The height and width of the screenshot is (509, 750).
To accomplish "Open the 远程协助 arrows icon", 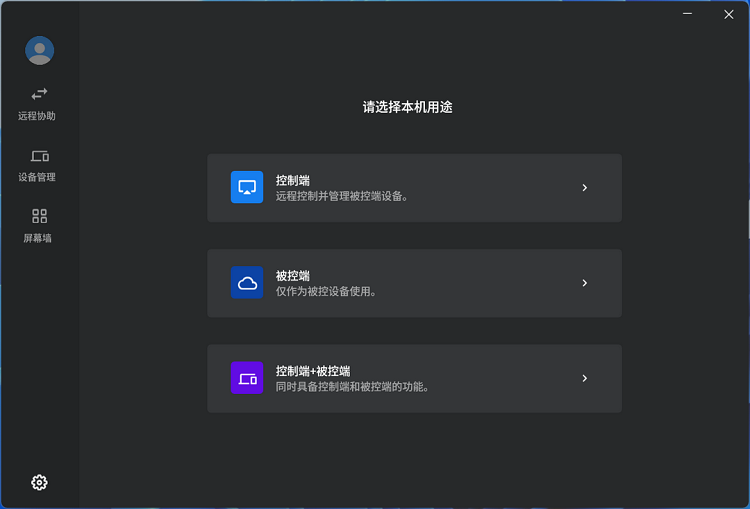I will click(x=39, y=94).
